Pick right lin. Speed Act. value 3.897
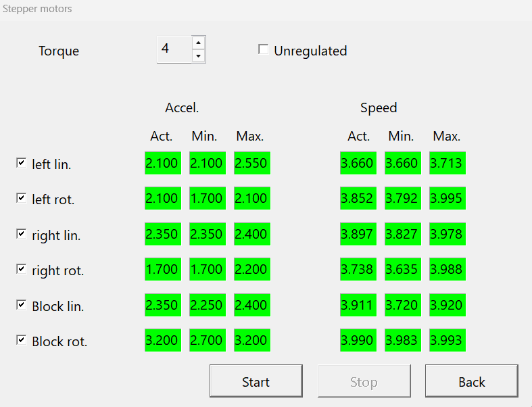 (358, 234)
